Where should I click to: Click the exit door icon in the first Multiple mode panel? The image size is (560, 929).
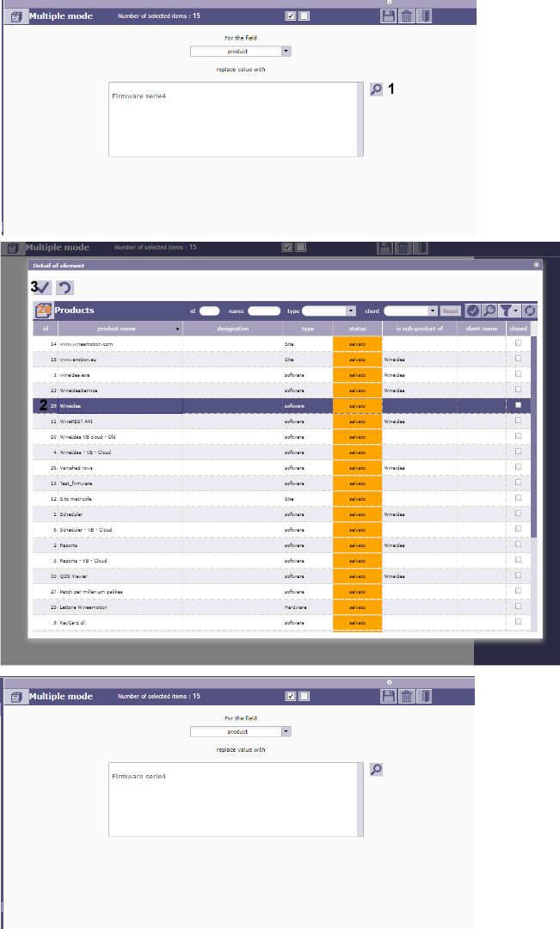(x=424, y=16)
